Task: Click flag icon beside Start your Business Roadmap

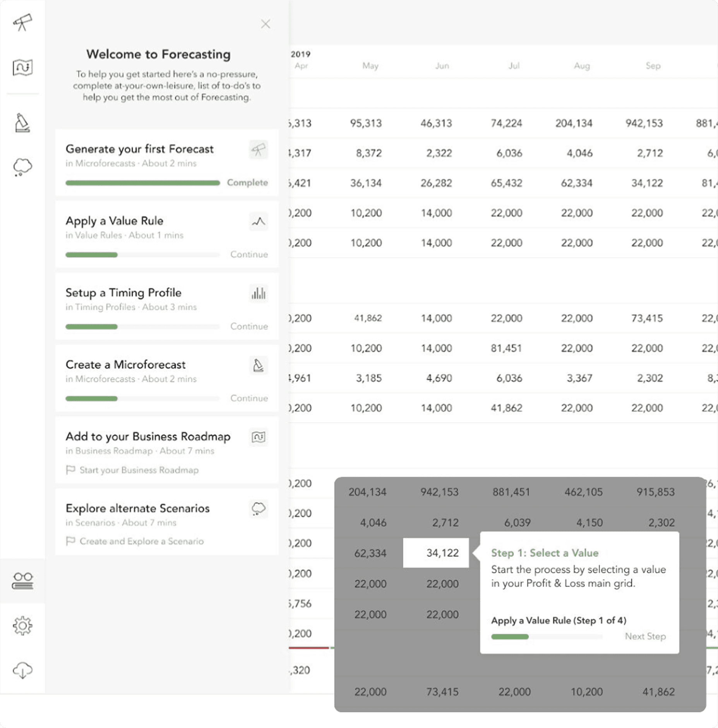Action: click(70, 470)
